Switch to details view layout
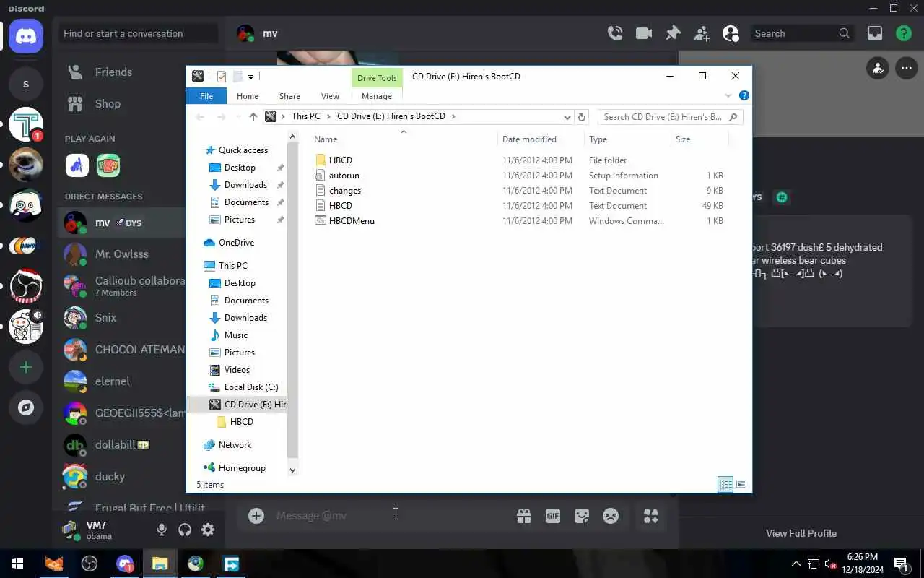 (x=725, y=484)
